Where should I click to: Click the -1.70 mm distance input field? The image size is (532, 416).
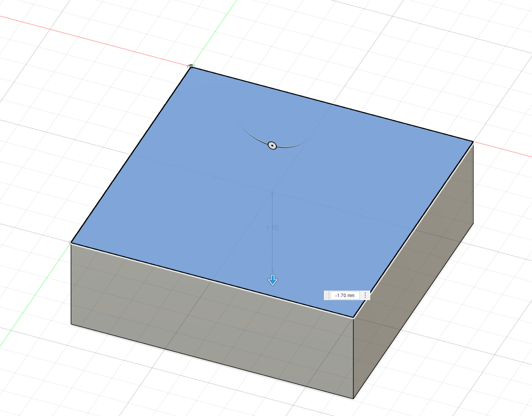point(345,295)
